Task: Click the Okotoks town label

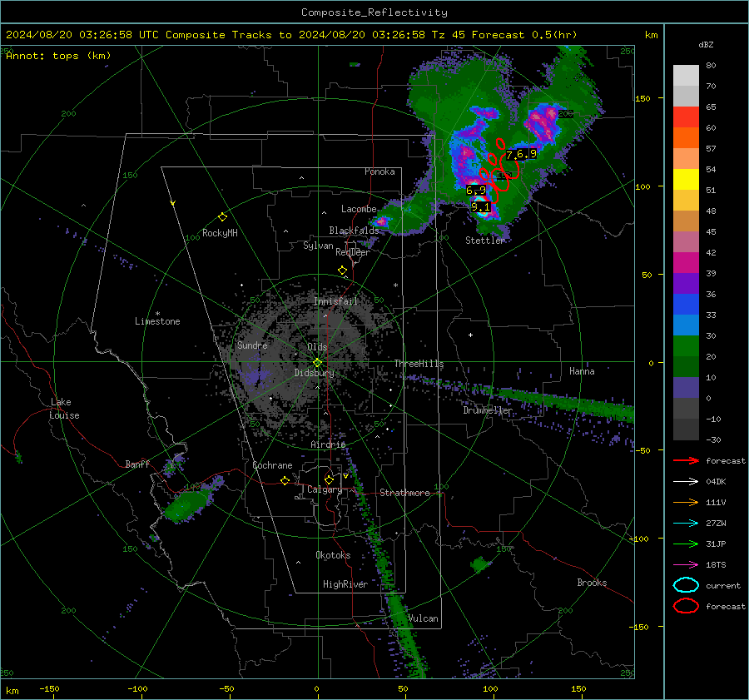Action: click(333, 555)
